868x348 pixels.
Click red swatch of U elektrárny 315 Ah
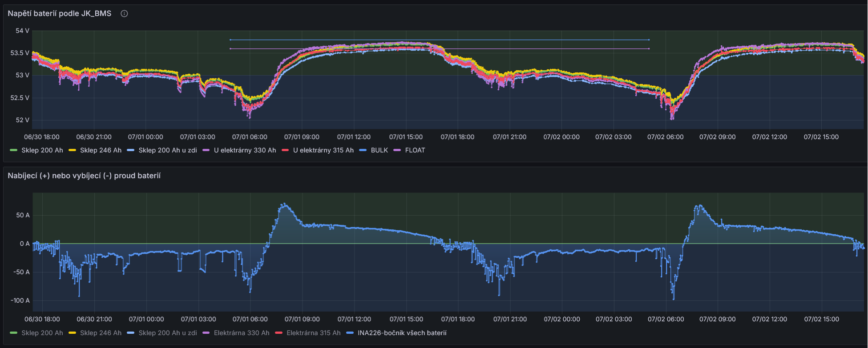[285, 150]
